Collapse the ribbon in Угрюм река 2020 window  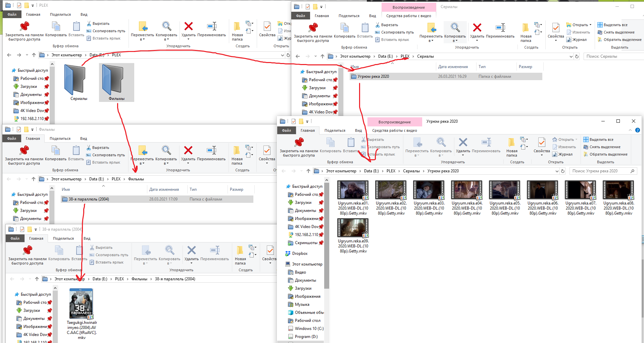point(630,130)
